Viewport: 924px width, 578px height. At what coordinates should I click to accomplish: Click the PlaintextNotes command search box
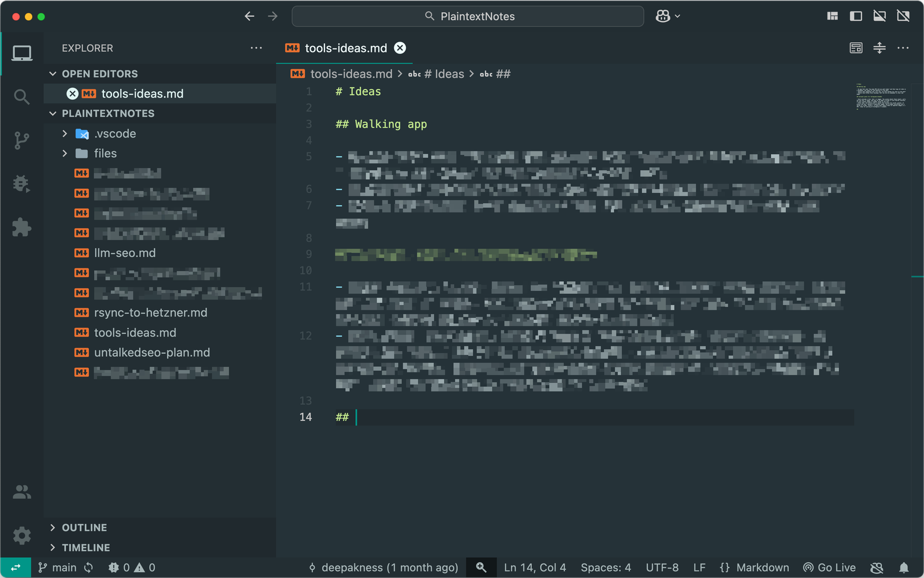[468, 16]
